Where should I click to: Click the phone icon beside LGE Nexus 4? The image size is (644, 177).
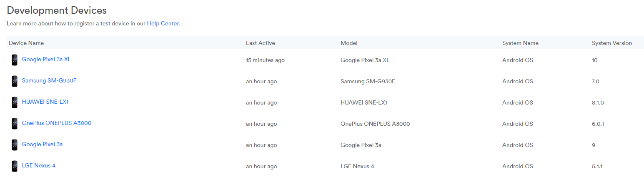tap(15, 166)
